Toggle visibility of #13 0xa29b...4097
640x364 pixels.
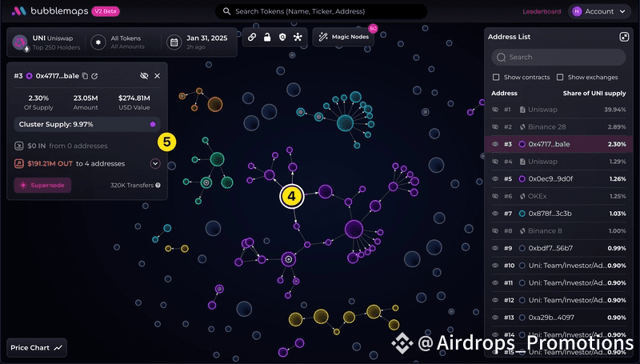click(x=495, y=318)
